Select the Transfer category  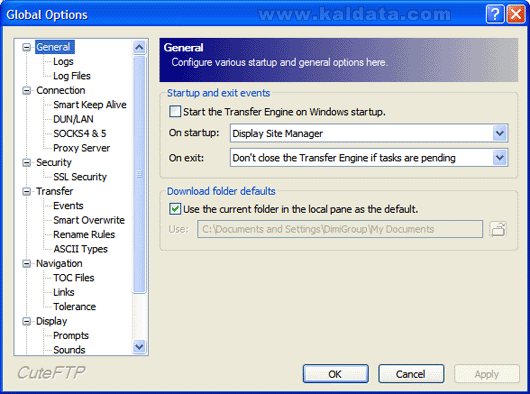click(54, 191)
